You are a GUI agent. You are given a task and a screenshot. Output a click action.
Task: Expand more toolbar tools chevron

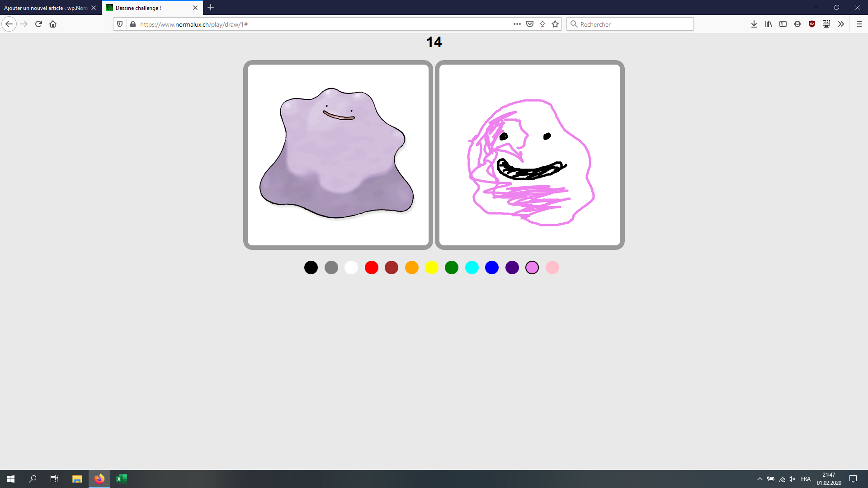[841, 24]
